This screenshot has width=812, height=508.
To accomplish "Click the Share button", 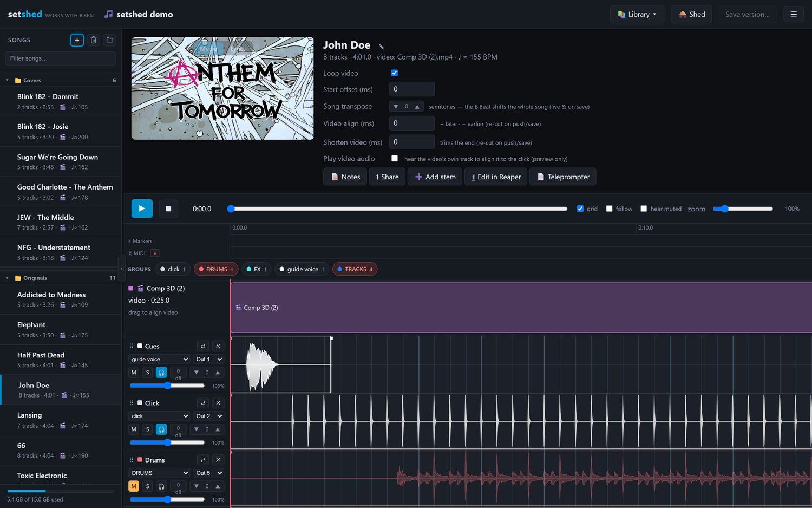I will tap(387, 177).
